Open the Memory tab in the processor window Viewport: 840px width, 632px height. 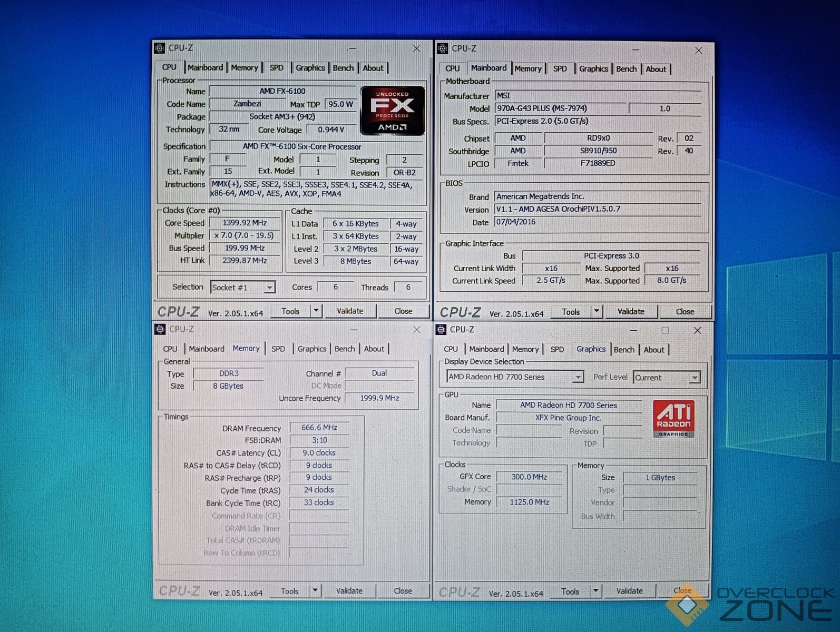[245, 67]
